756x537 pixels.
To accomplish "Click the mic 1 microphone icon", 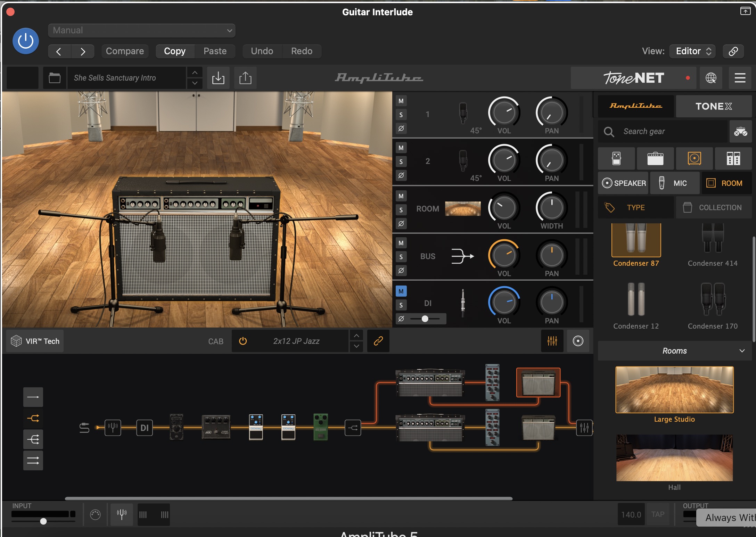I will point(463,113).
